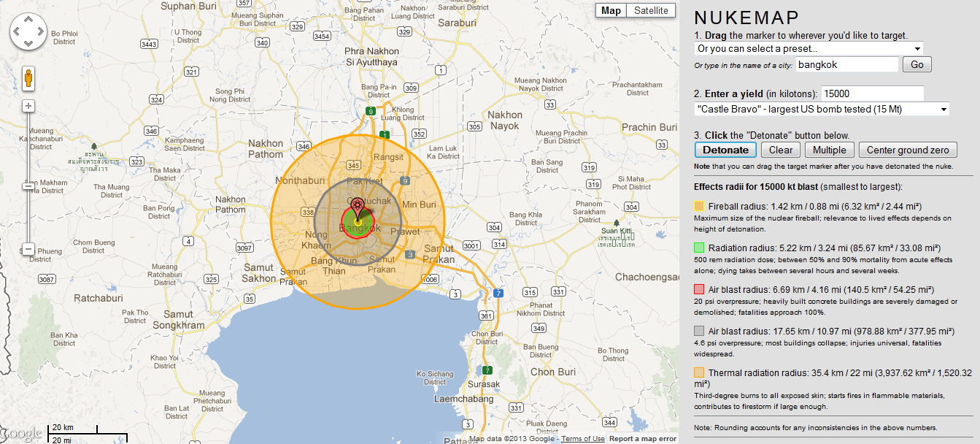Viewport: 980px width, 444px height.
Task: Click the Multiple button
Action: pyautogui.click(x=829, y=150)
